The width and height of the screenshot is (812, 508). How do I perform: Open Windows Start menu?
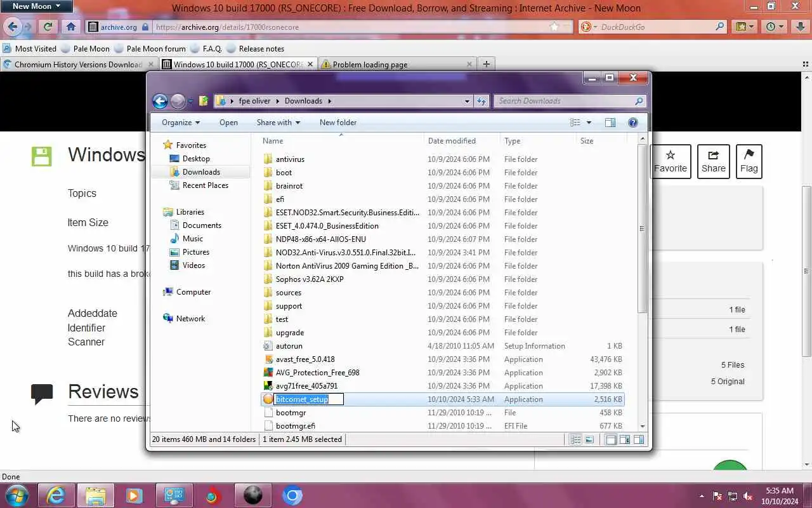tap(16, 495)
